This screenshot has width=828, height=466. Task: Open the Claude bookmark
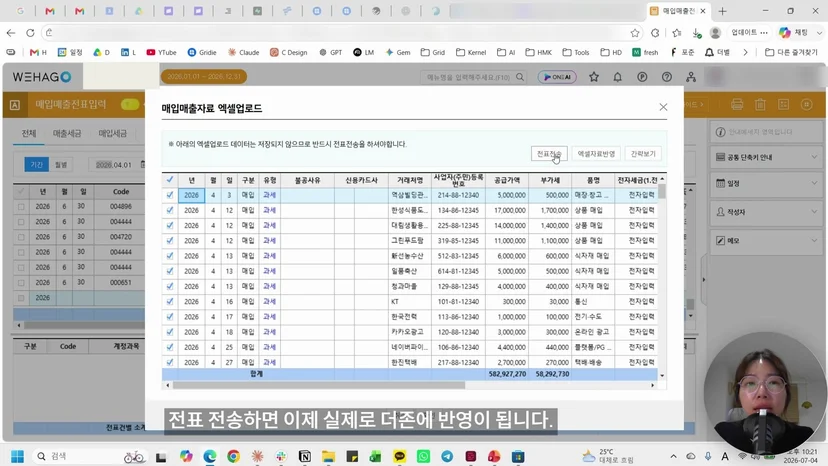(x=243, y=52)
